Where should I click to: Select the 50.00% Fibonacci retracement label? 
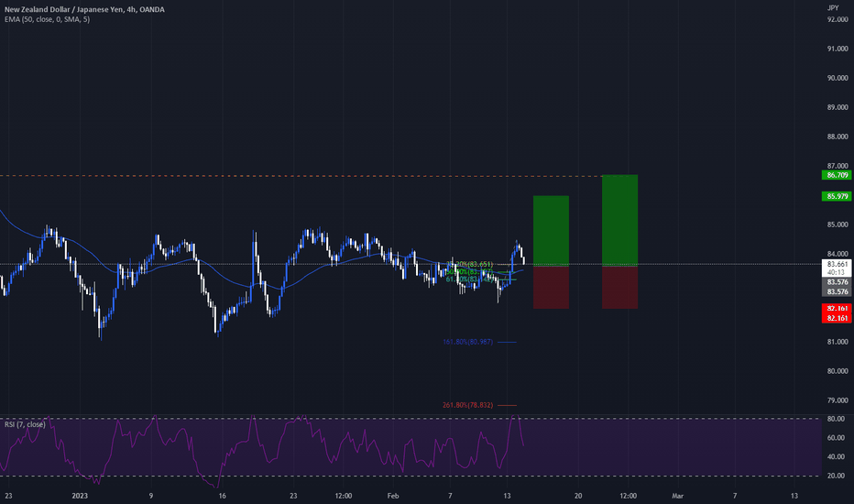click(x=469, y=272)
